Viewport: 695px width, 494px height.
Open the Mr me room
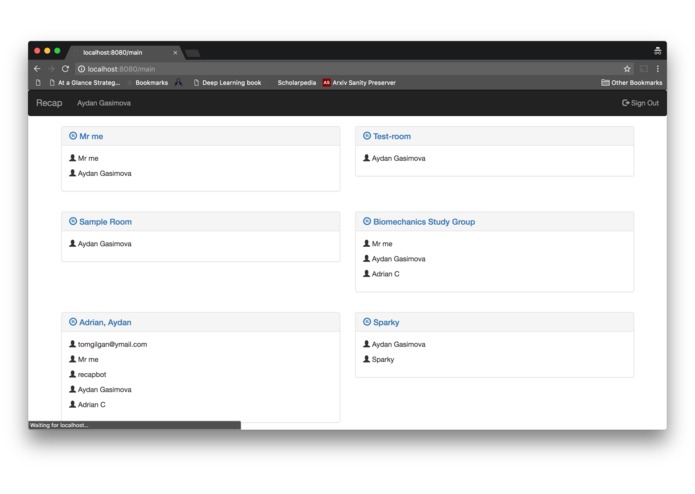pos(91,136)
